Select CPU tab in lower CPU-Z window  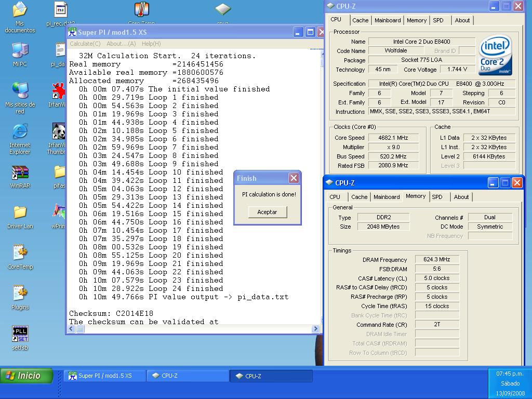(x=335, y=197)
